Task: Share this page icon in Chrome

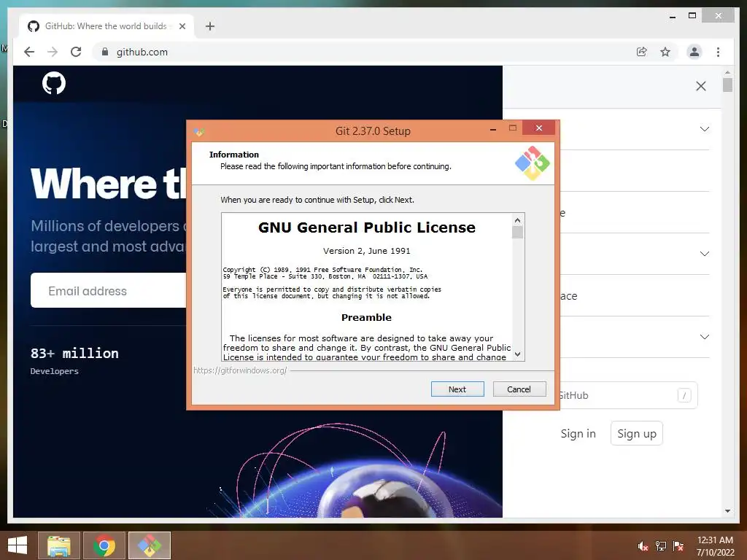Action: (642, 52)
